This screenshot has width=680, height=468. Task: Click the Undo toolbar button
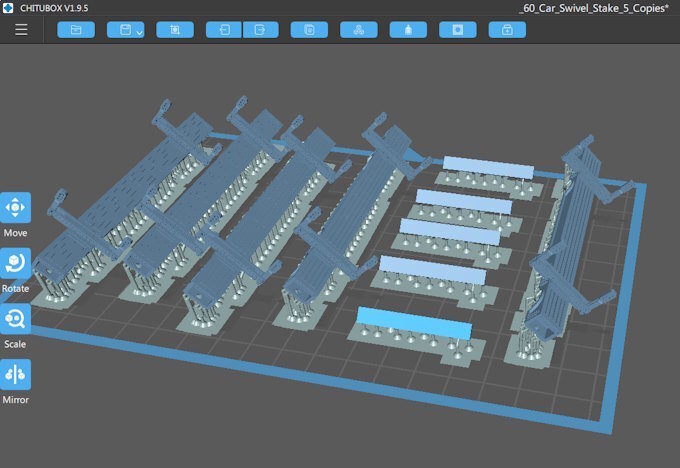[x=224, y=30]
